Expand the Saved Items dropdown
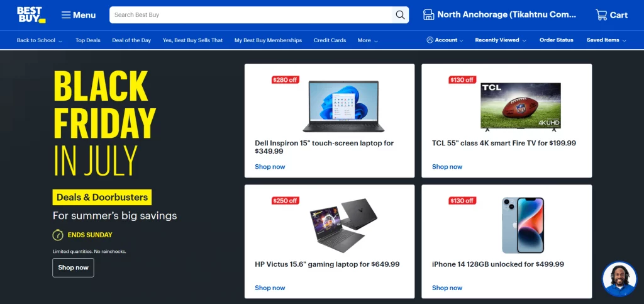 (x=606, y=40)
